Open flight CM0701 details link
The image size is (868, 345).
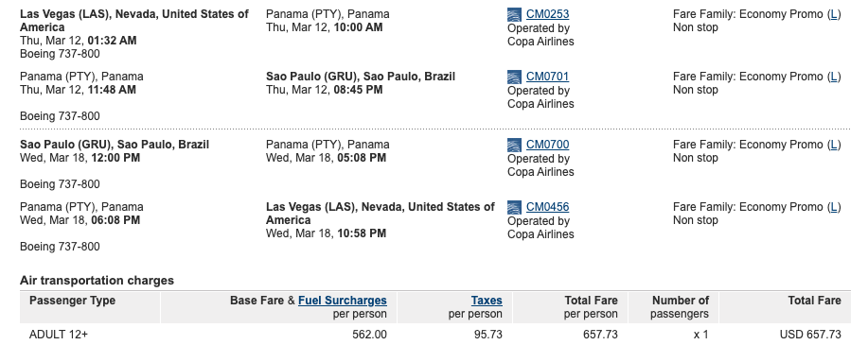coord(547,77)
